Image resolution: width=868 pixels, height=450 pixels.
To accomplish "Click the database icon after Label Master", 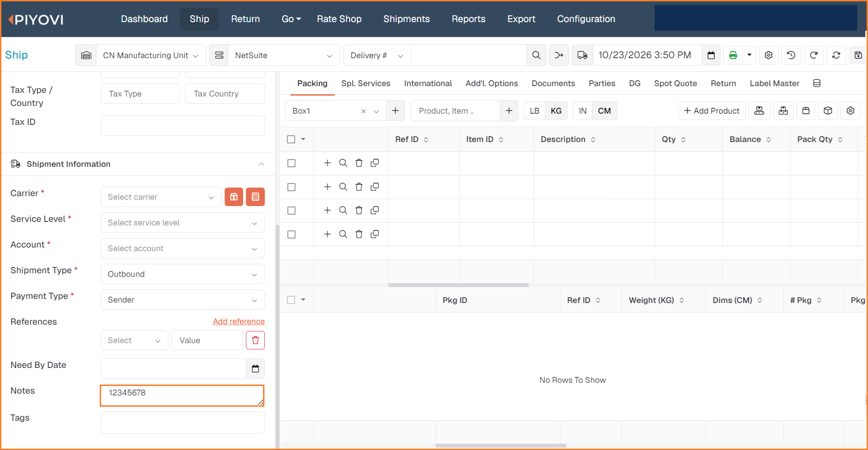I will 817,83.
